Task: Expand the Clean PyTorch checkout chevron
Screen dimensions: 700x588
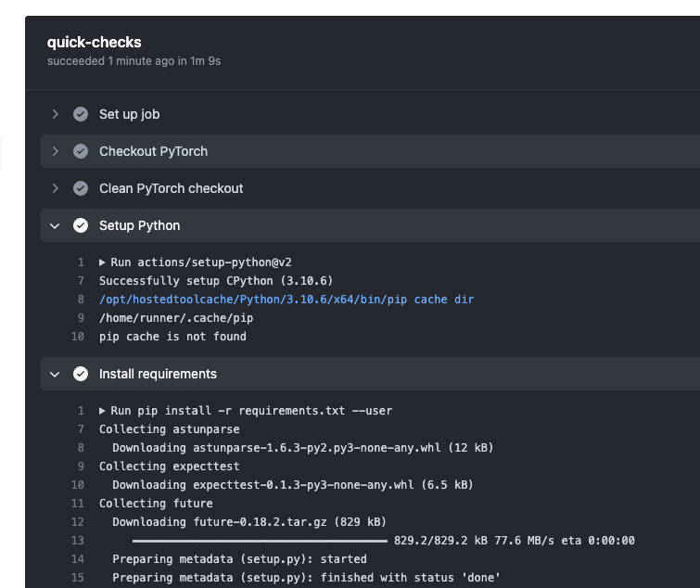Action: click(56, 188)
